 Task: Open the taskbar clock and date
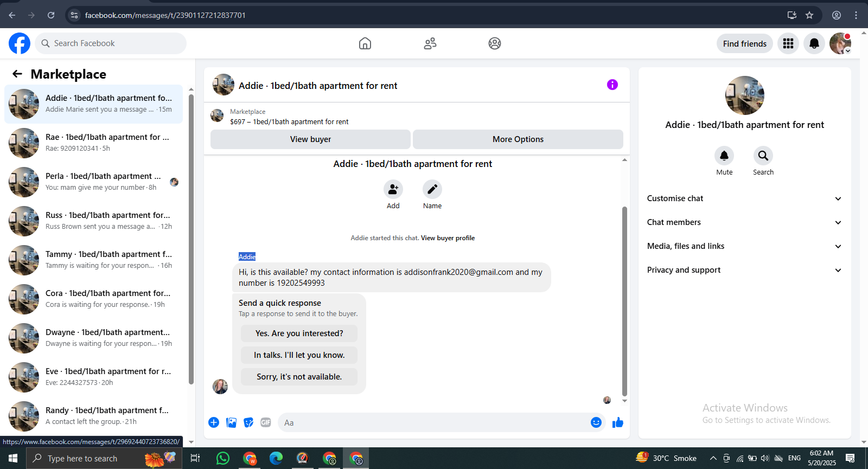click(x=821, y=458)
